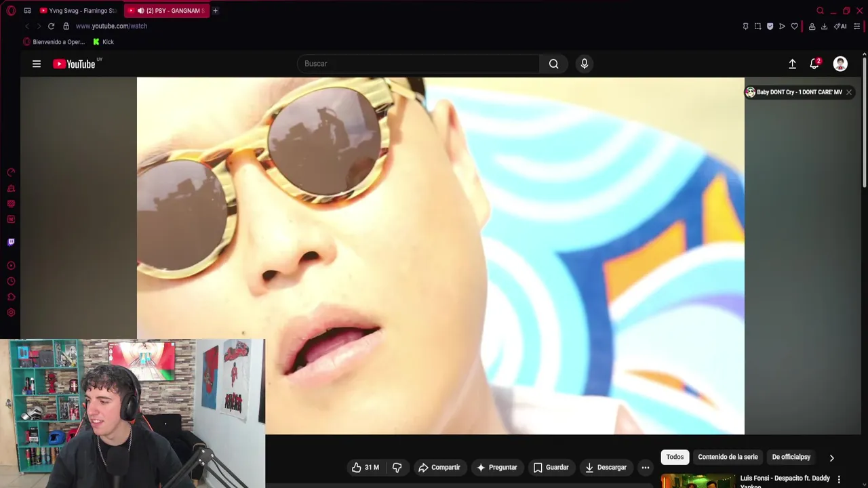
Task: Click the Gangnam Style video player
Action: tap(441, 256)
